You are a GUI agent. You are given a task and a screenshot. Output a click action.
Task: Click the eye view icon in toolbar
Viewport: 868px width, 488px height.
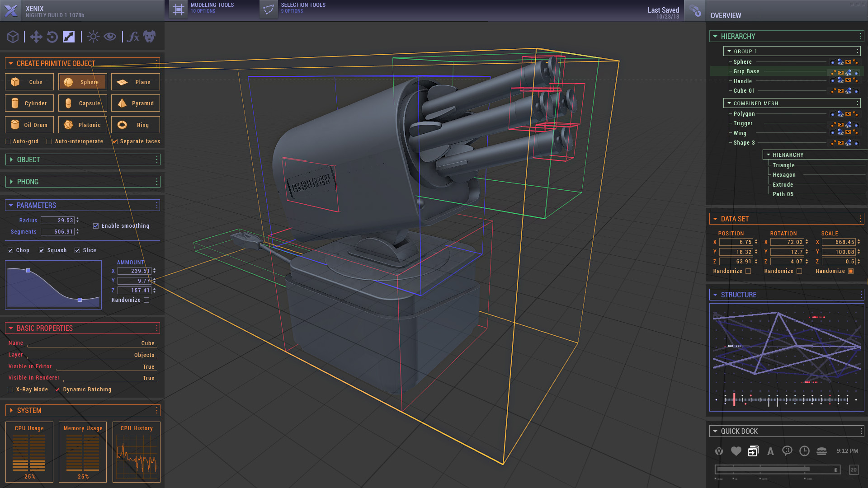tap(110, 37)
